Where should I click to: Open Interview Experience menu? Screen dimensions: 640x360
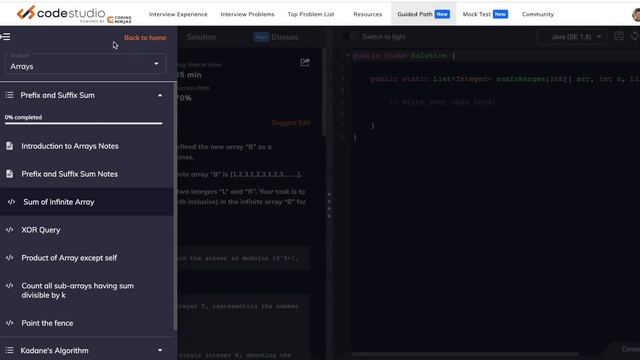[178, 14]
